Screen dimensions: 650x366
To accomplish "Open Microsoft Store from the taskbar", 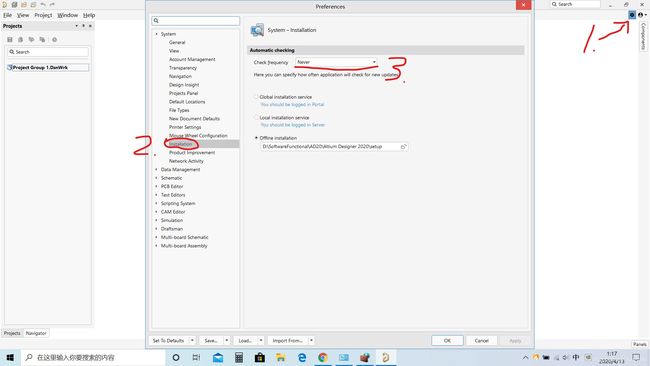I will [260, 357].
